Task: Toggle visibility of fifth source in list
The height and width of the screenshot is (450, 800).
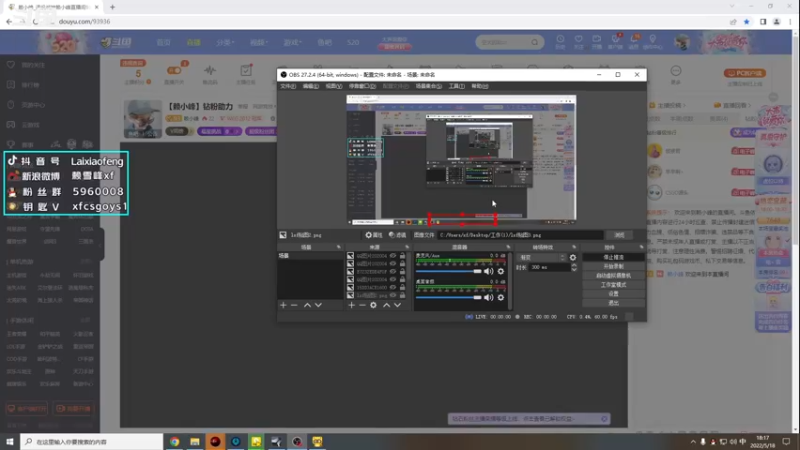Action: [x=393, y=287]
